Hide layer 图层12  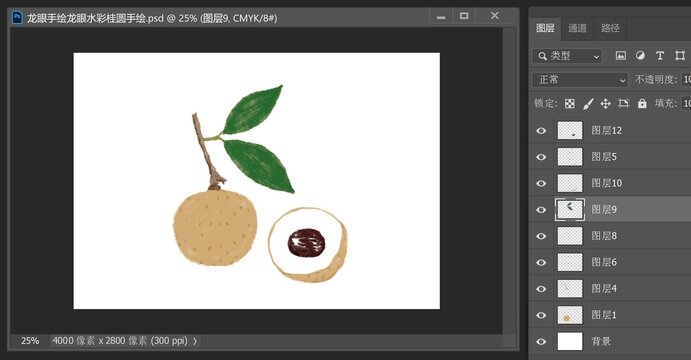click(541, 130)
